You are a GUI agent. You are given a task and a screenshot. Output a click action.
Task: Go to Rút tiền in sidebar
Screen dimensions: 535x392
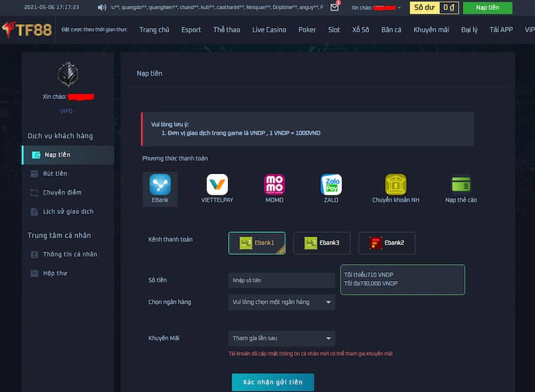56,174
